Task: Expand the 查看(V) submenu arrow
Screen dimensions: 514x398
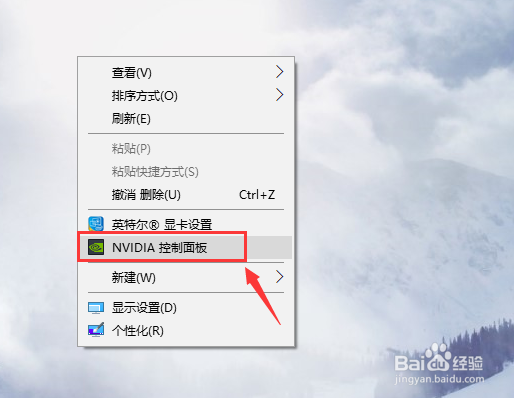Action: pyautogui.click(x=279, y=72)
